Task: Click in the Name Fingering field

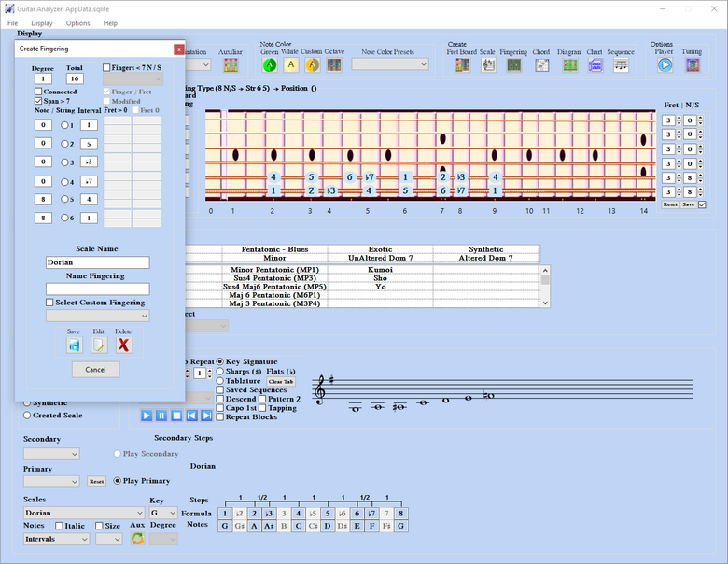Action: point(97,289)
